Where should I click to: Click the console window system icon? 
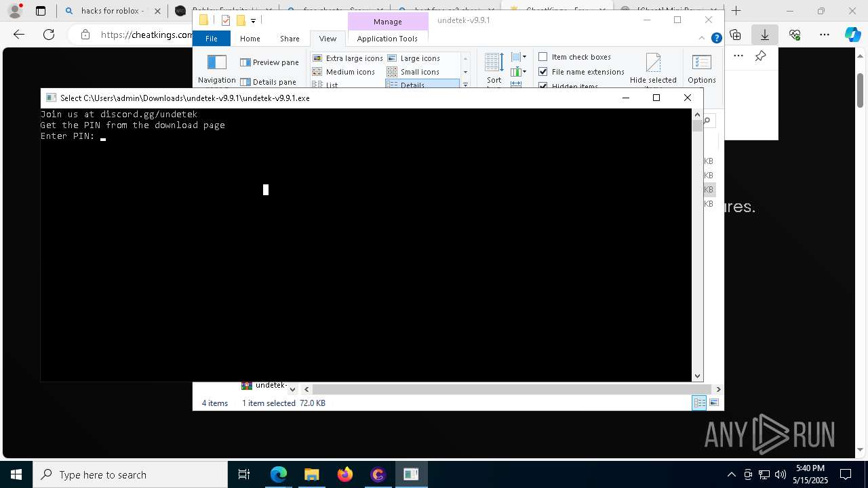pyautogui.click(x=51, y=98)
